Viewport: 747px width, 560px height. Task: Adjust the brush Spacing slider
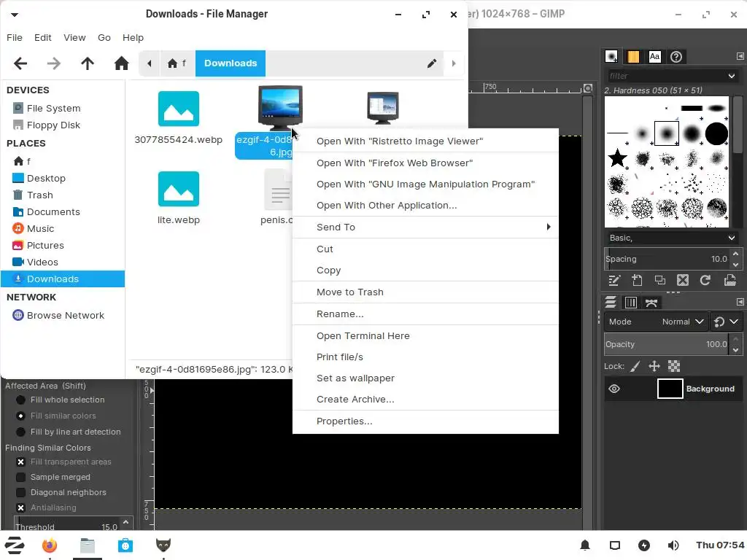[x=667, y=259]
